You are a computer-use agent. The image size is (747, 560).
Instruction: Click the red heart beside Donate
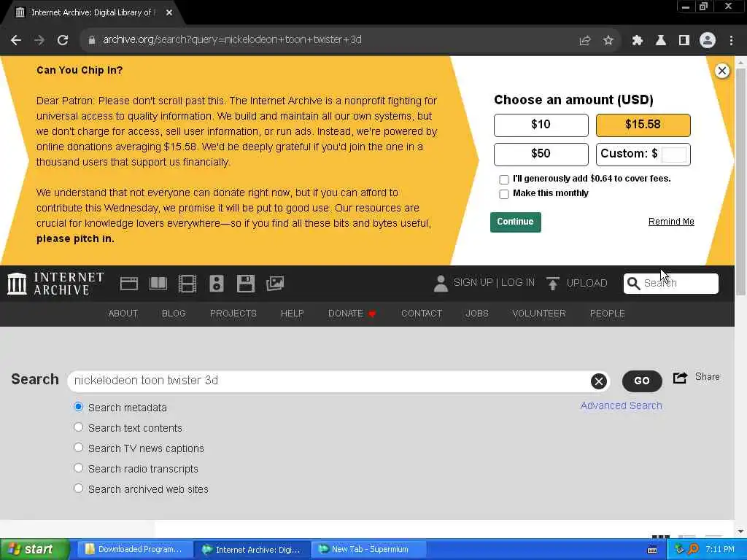pyautogui.click(x=372, y=314)
